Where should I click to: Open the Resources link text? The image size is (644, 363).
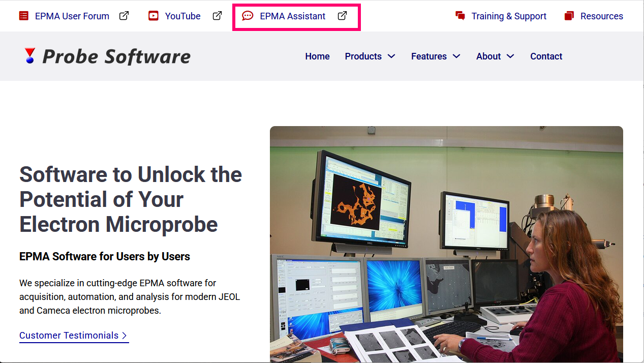pos(602,16)
